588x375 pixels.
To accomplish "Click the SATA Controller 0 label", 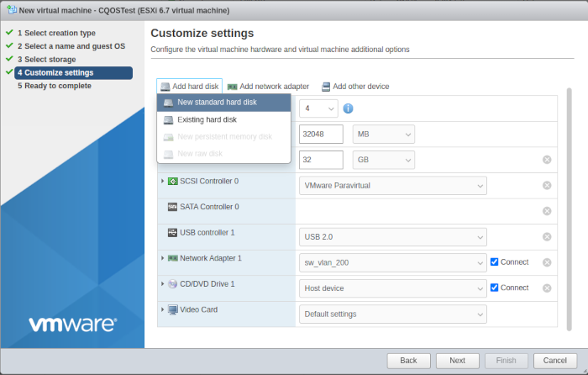I will coord(209,207).
